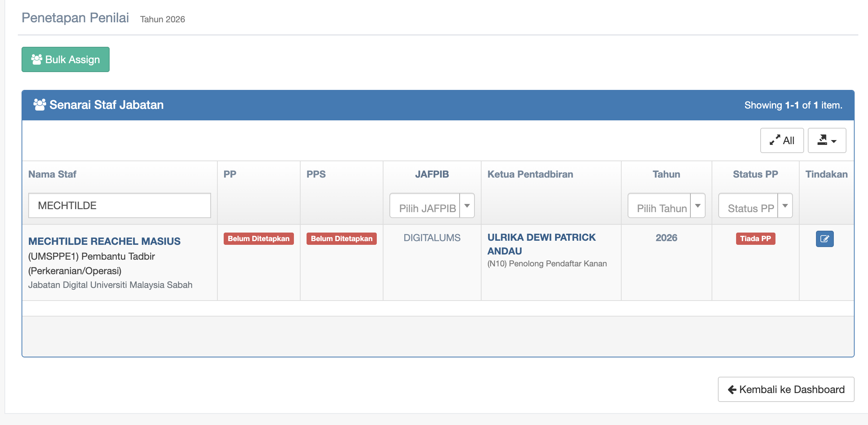The image size is (868, 425).
Task: Toggle the expand All button
Action: tap(782, 140)
